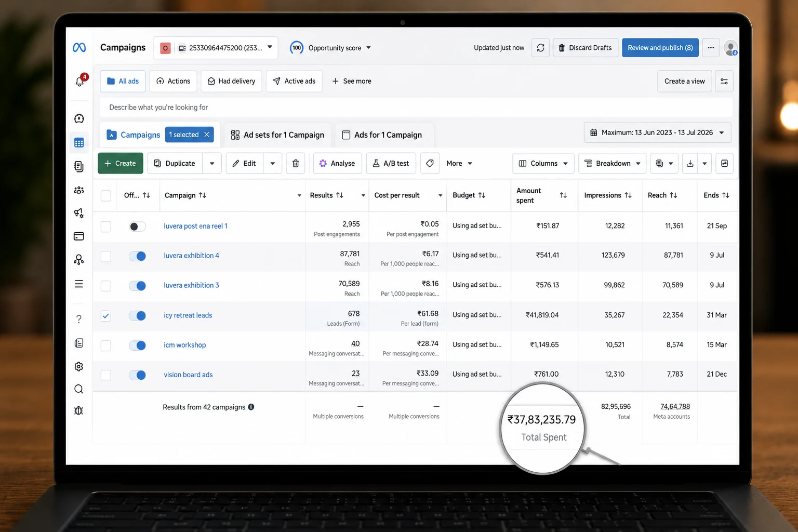Open the Billing card icon in sidebar
798x532 pixels.
(79, 236)
